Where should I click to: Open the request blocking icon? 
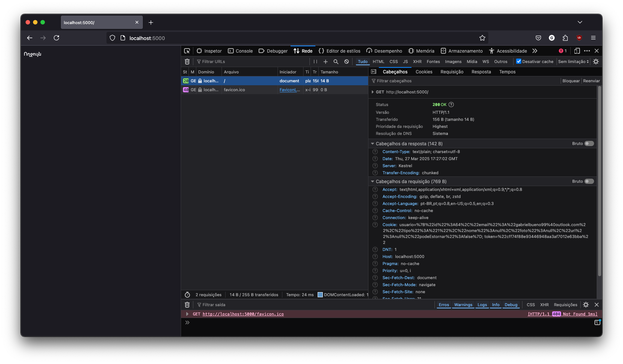click(x=347, y=62)
